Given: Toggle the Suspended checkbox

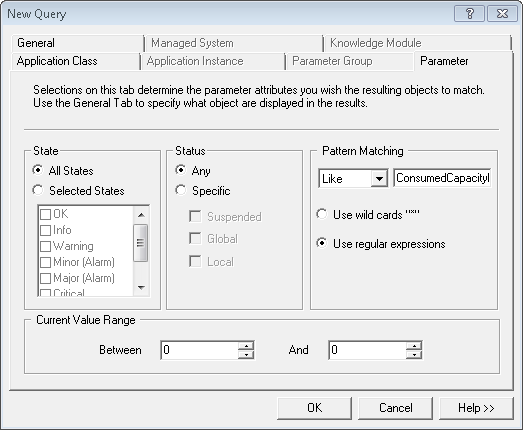Looking at the screenshot, I should point(195,217).
